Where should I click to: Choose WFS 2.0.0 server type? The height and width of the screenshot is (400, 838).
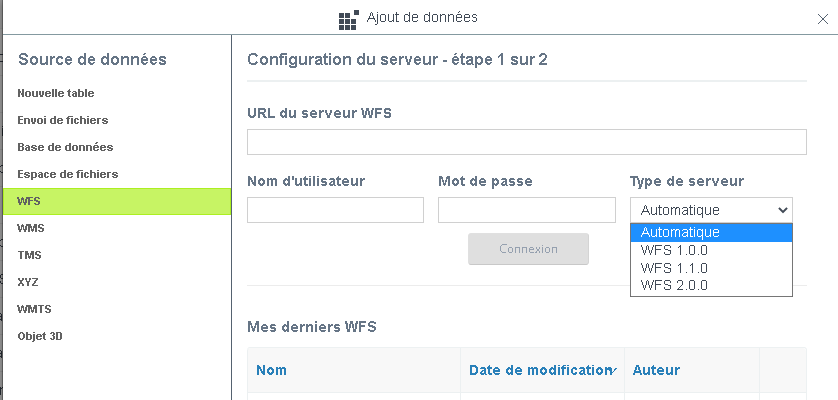pos(674,285)
